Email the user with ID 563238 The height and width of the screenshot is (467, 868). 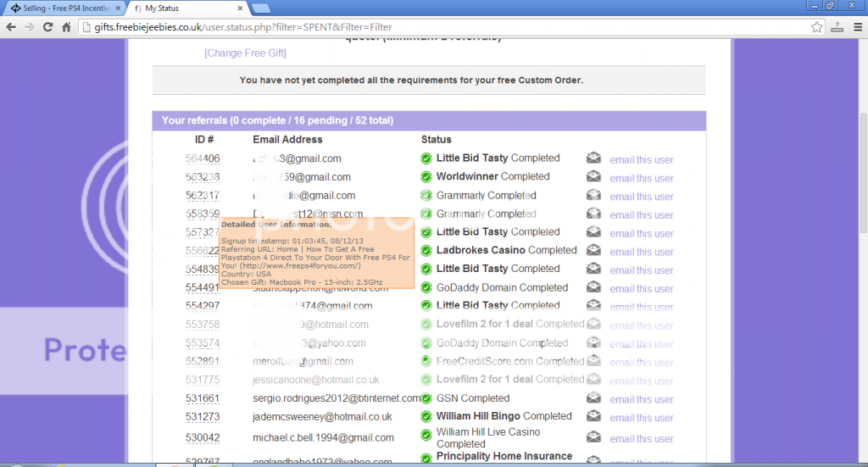click(x=642, y=178)
